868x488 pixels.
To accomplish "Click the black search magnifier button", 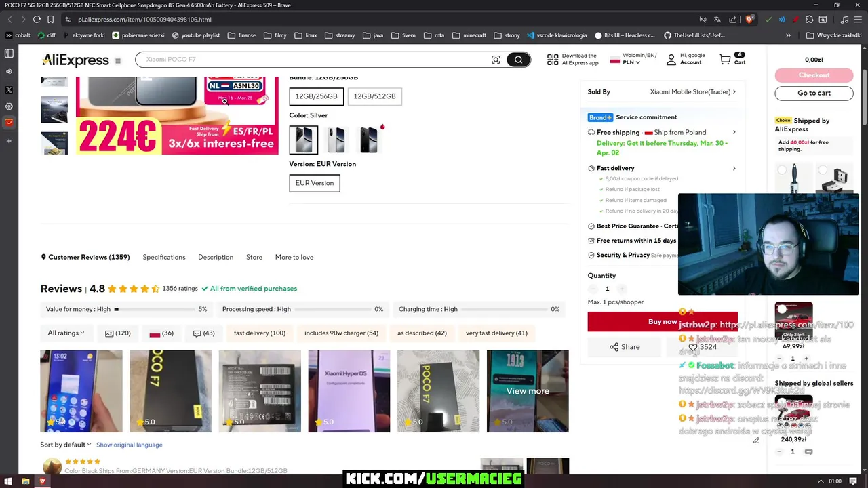I will click(x=518, y=60).
